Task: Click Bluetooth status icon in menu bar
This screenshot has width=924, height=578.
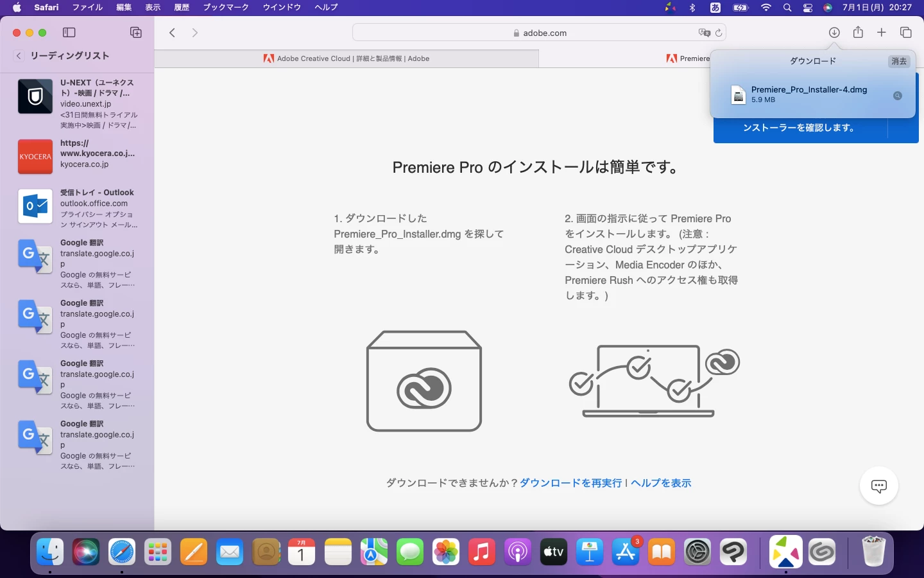Action: click(x=692, y=8)
